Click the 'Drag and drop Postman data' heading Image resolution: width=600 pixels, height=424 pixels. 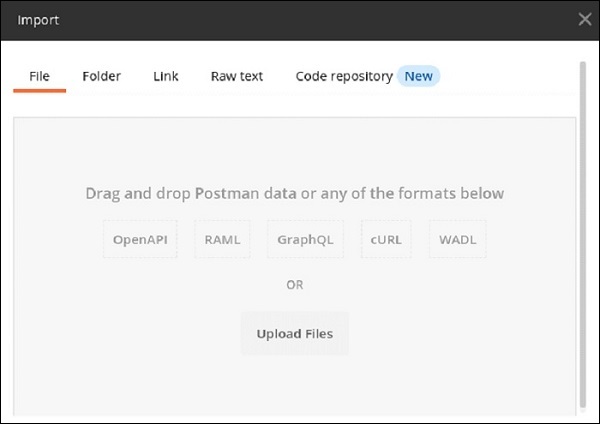(294, 193)
